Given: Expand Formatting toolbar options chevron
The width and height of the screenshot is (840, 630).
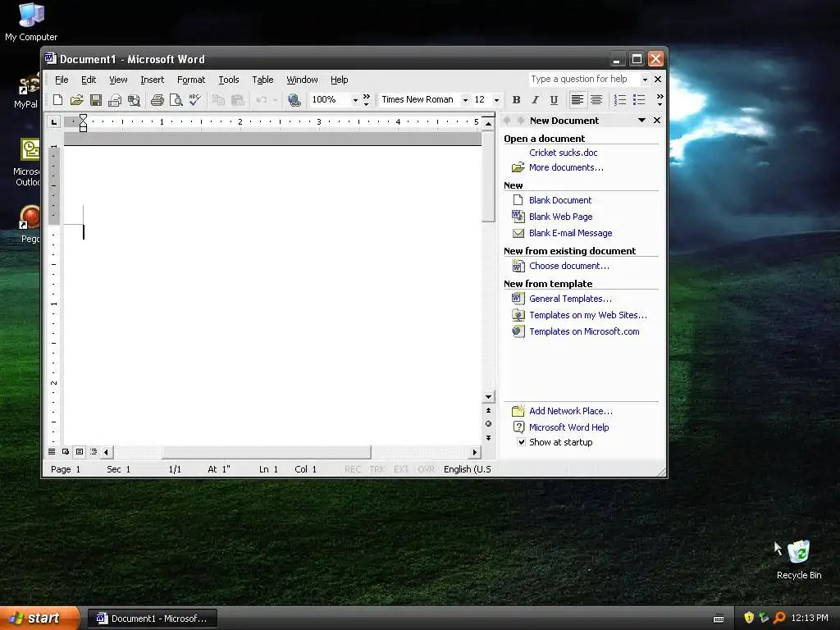Looking at the screenshot, I should click(660, 99).
